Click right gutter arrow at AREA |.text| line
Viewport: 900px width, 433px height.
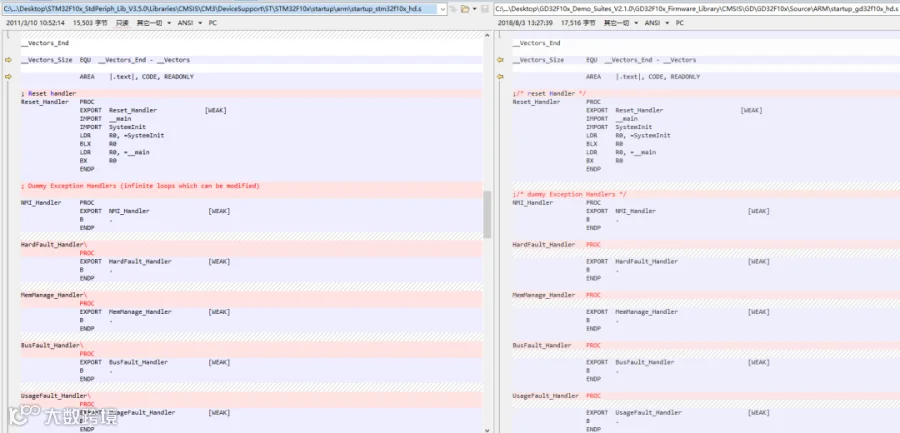pos(500,76)
